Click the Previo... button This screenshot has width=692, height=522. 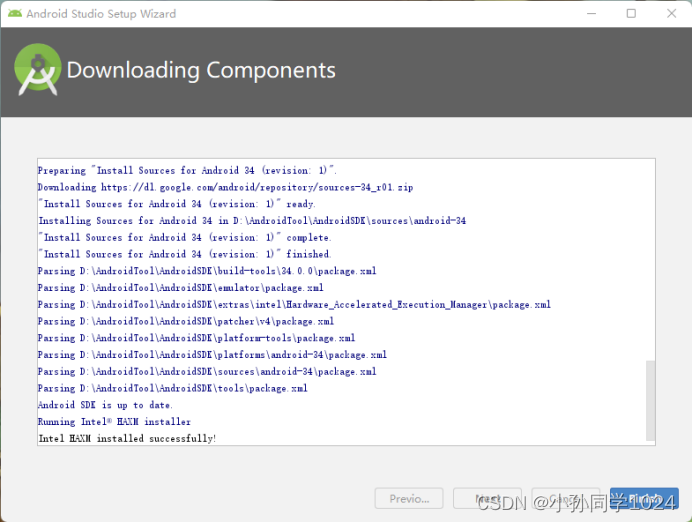(x=409, y=499)
